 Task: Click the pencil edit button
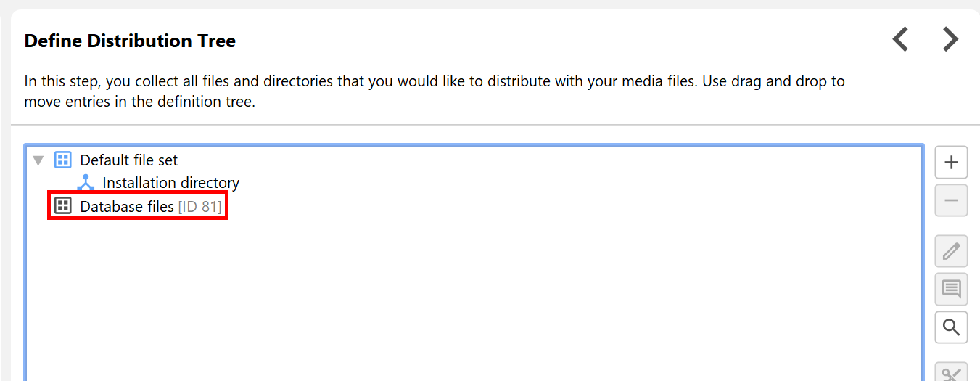click(951, 251)
